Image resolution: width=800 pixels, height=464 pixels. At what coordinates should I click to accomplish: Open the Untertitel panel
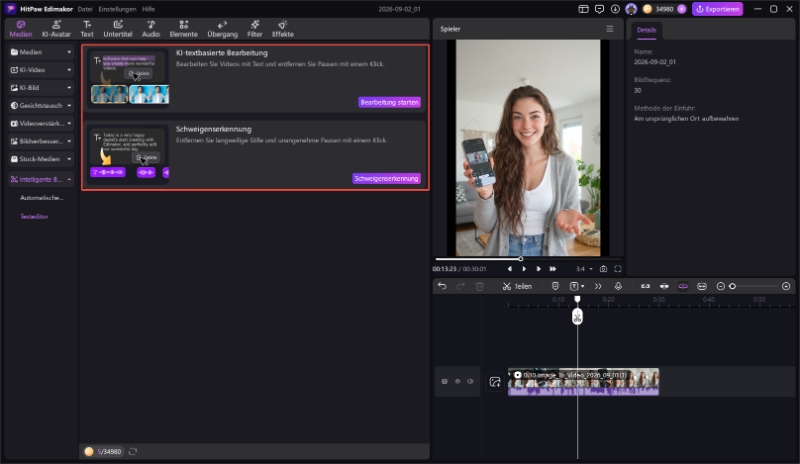pos(118,29)
